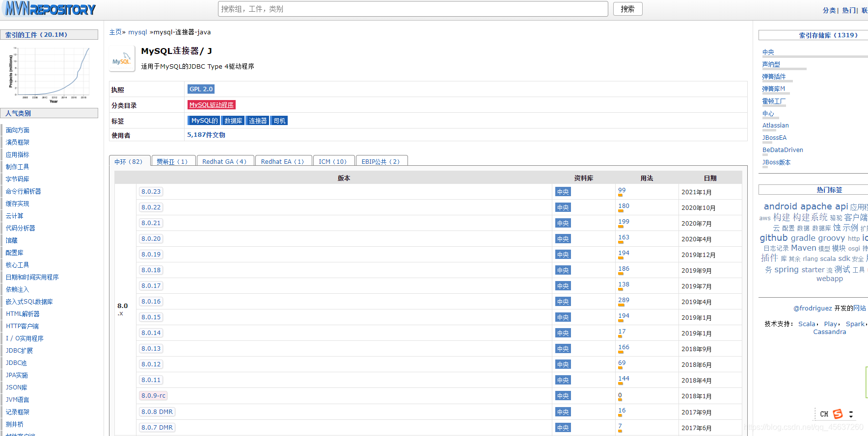
Task: Open the 云计算 category
Action: point(15,216)
